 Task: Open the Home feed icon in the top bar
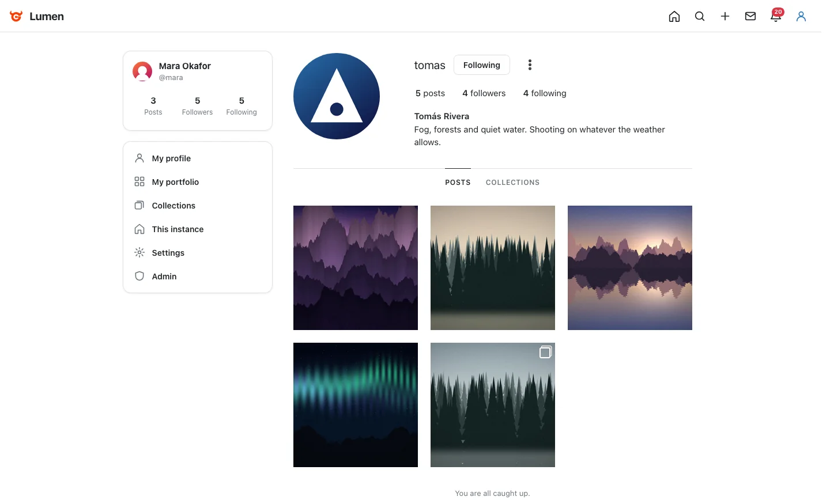(x=674, y=16)
